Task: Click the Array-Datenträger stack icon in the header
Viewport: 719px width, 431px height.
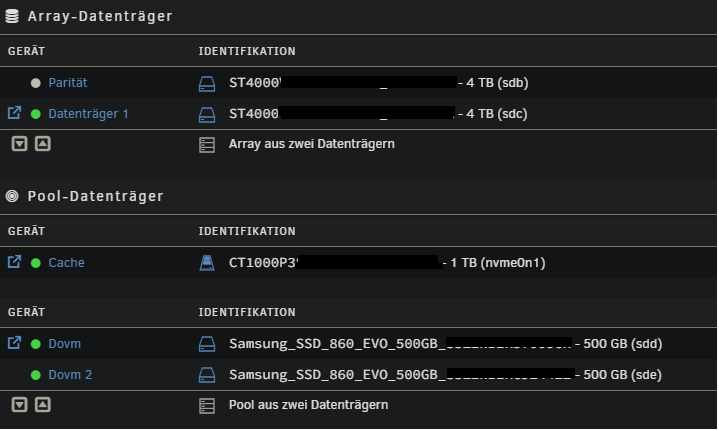Action: click(12, 16)
